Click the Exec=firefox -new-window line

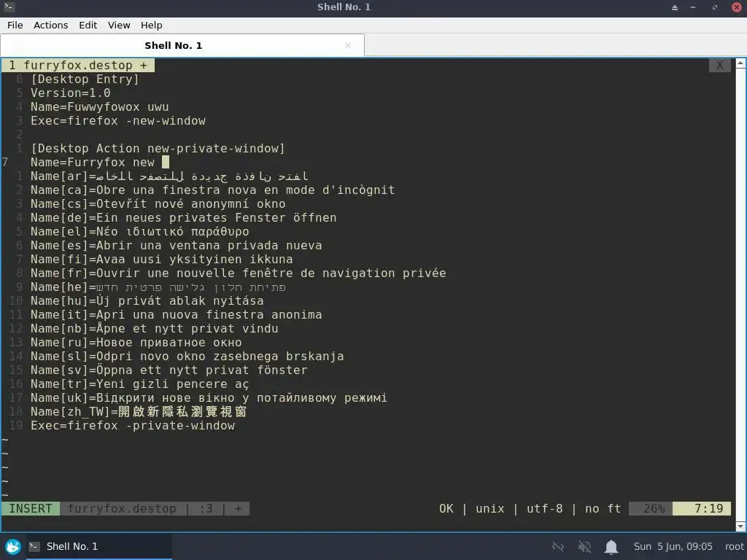tap(117, 120)
